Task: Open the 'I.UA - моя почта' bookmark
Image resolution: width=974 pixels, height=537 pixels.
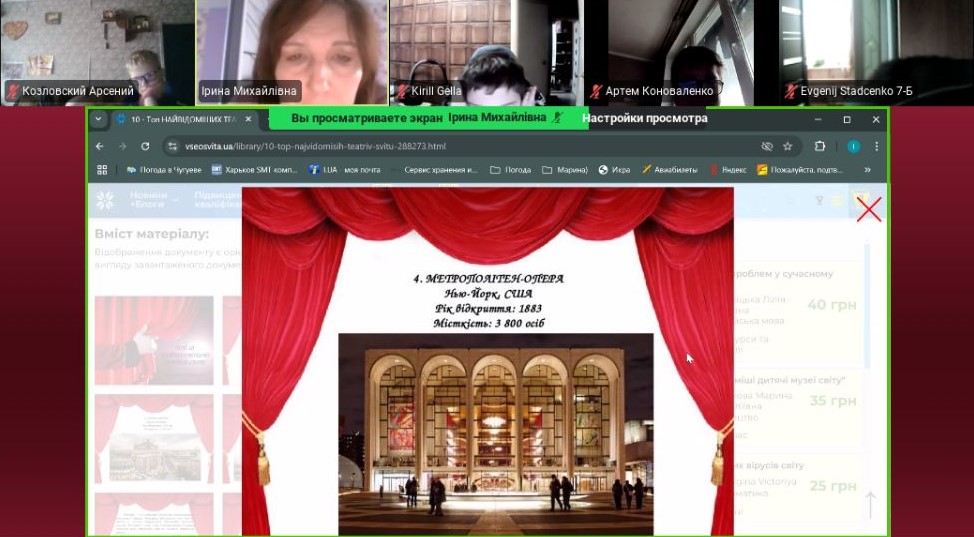Action: point(345,170)
